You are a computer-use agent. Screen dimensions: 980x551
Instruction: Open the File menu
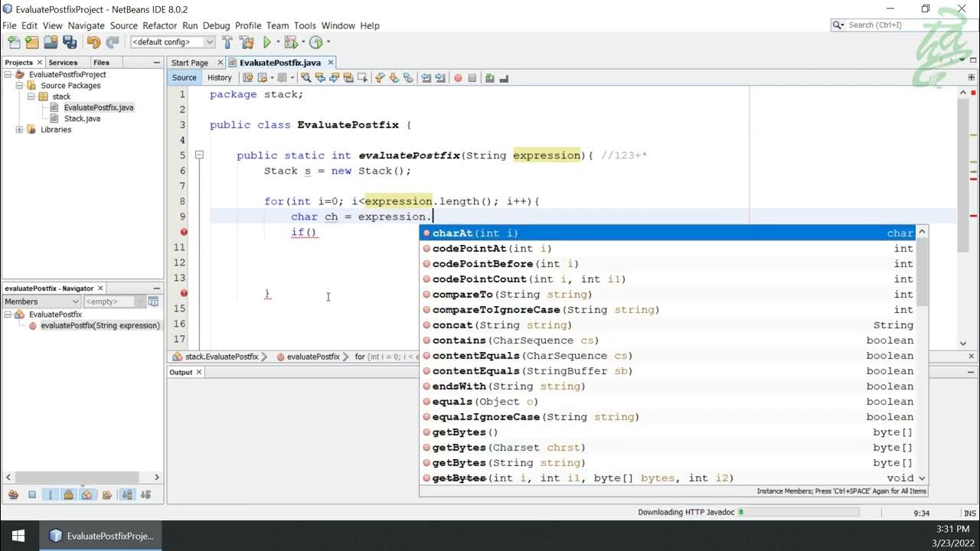click(x=9, y=25)
